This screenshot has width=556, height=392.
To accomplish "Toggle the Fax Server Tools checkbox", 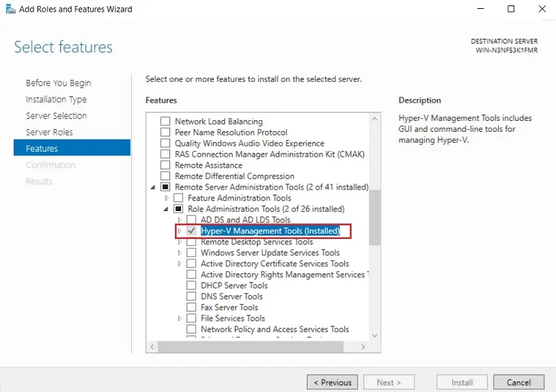I will click(191, 307).
